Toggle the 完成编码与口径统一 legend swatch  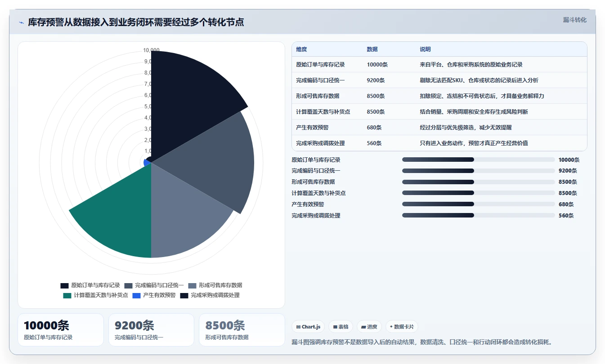pyautogui.click(x=128, y=285)
